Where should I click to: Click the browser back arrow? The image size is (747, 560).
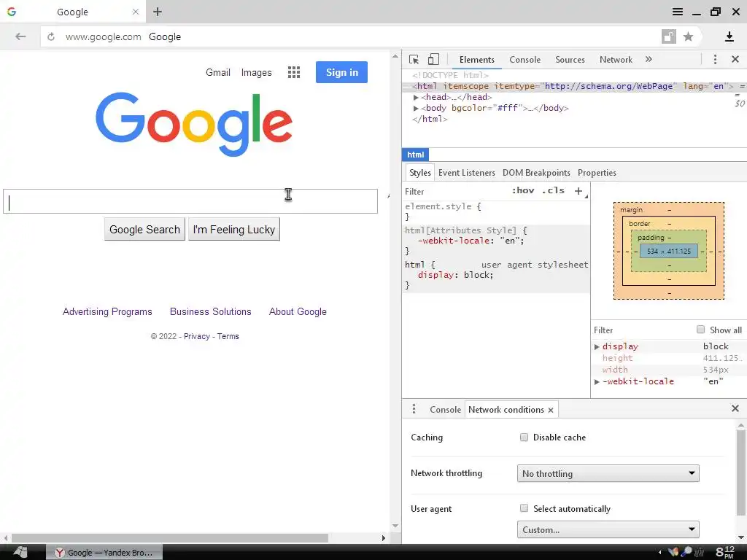coord(20,36)
